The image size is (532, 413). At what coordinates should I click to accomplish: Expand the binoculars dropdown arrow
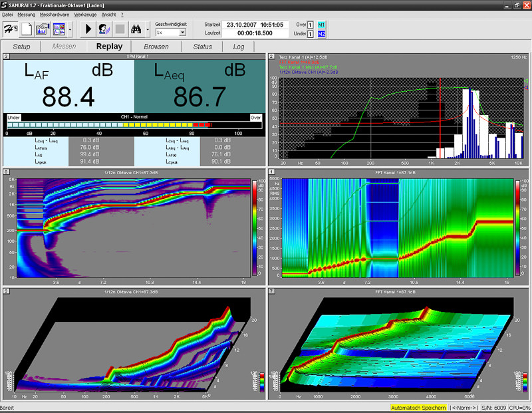148,29
